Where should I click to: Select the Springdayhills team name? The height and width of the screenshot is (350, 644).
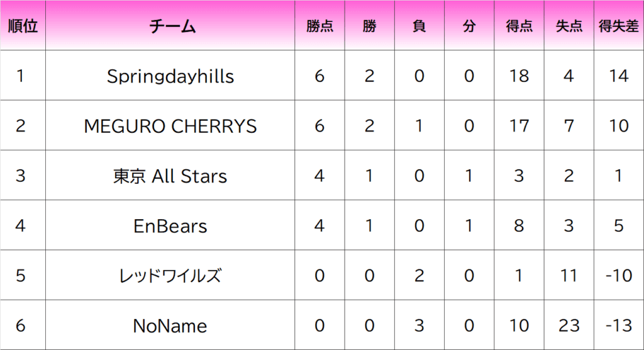click(170, 76)
